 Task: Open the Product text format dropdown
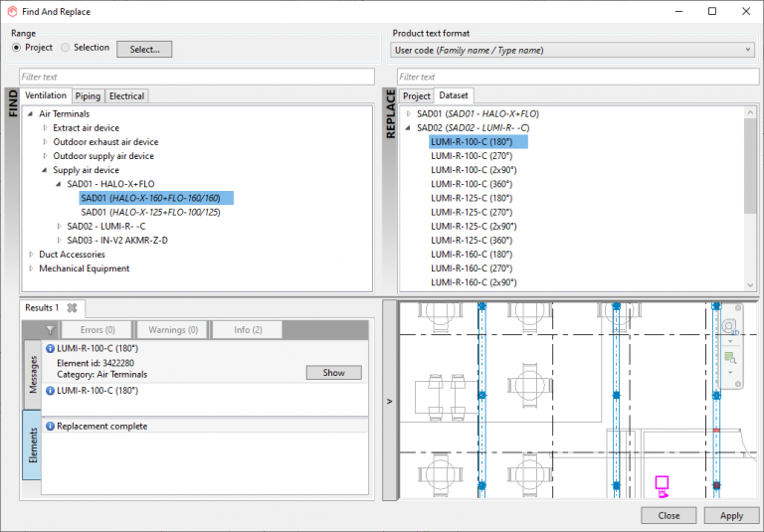tap(572, 50)
